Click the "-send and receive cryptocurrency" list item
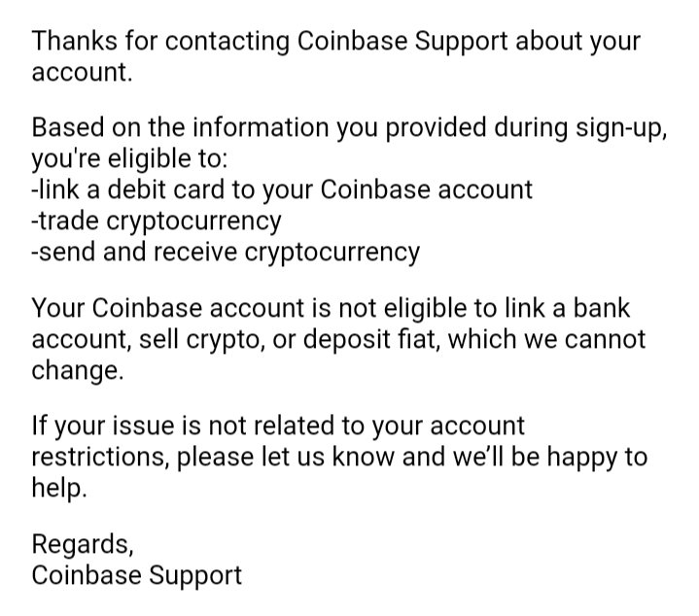 tap(226, 253)
